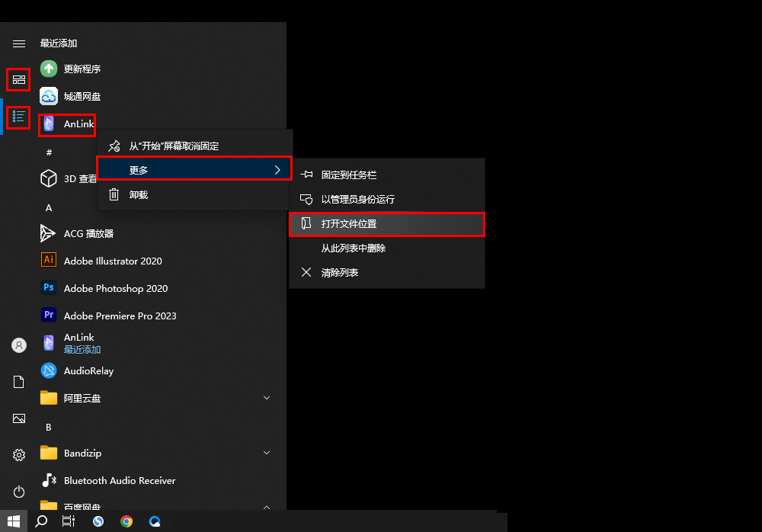Screen dimensions: 762x532
Task: Click the Power icon in Start sidebar
Action: coord(19,492)
